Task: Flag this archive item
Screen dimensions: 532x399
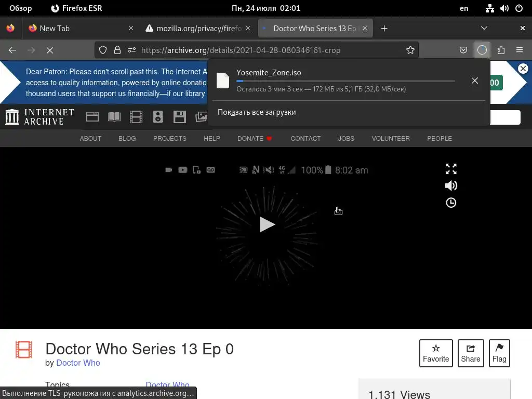Action: pyautogui.click(x=499, y=353)
